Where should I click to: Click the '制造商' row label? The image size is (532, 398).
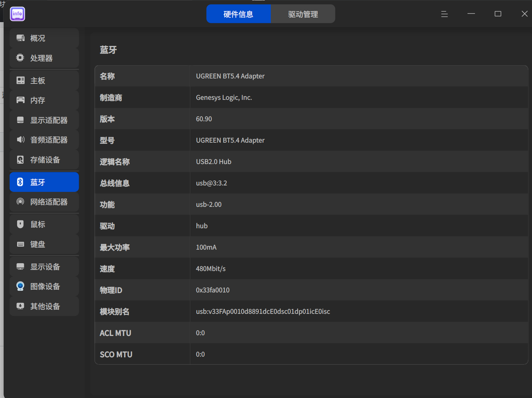(x=111, y=97)
